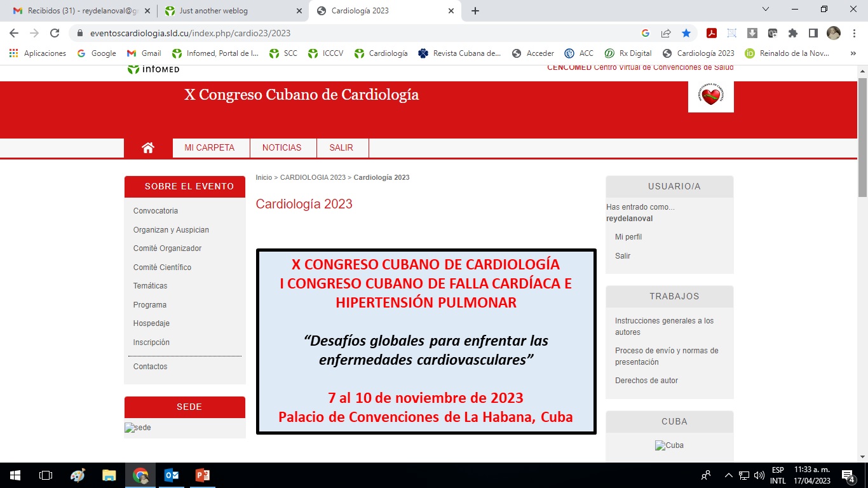Open the Adobe Acrobat extension icon
Viewport: 868px width, 488px height.
[712, 33]
